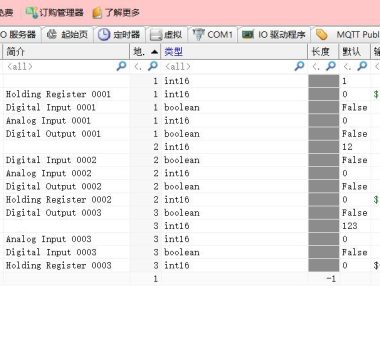Image resolution: width=380 pixels, height=360 pixels.
Task: Switch to the IO 驱动程序 tab
Action: pos(274,34)
